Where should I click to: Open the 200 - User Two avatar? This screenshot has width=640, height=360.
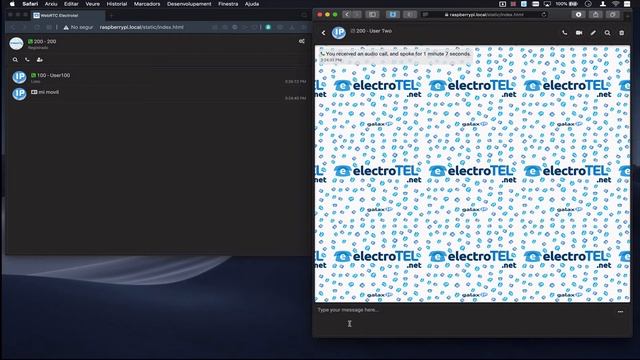click(339, 33)
